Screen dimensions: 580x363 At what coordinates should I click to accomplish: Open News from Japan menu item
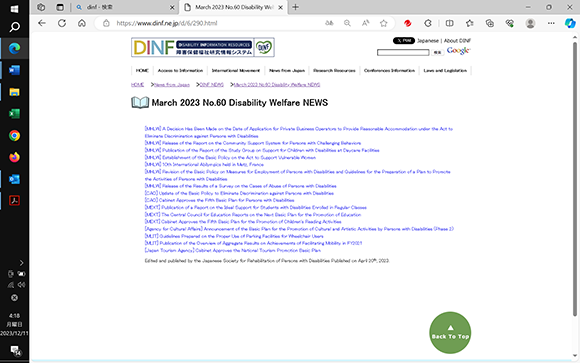[x=287, y=70]
